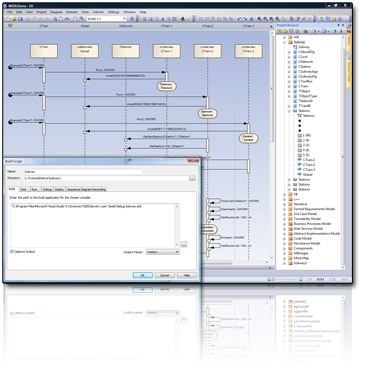The image size is (367, 368).
Task: Expand the VB package node
Action: click(x=284, y=194)
